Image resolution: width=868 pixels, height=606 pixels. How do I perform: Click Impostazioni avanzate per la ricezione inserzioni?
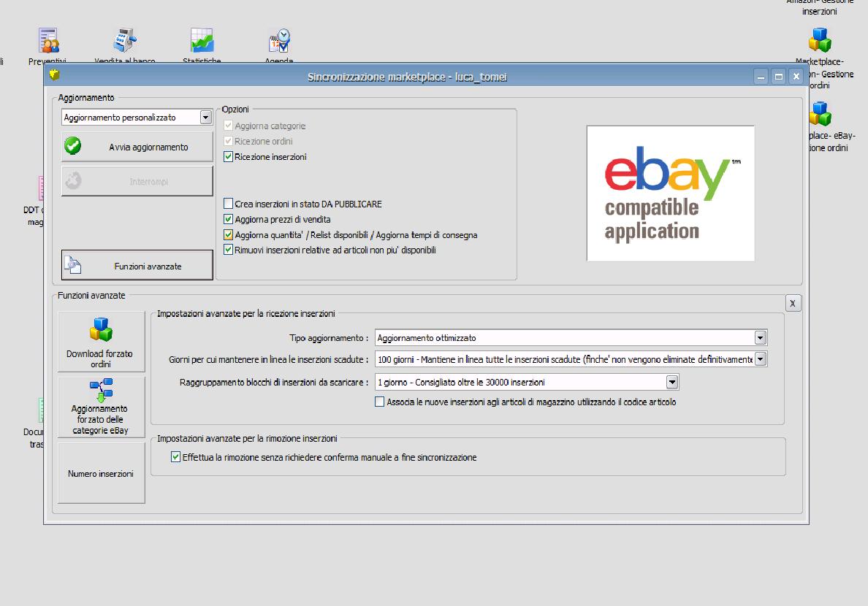click(245, 314)
